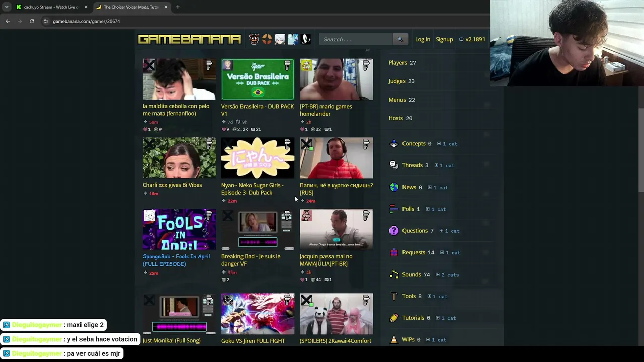
Task: Open the 2Kawaii4Comfort panda thumbnail
Action: pyautogui.click(x=336, y=314)
